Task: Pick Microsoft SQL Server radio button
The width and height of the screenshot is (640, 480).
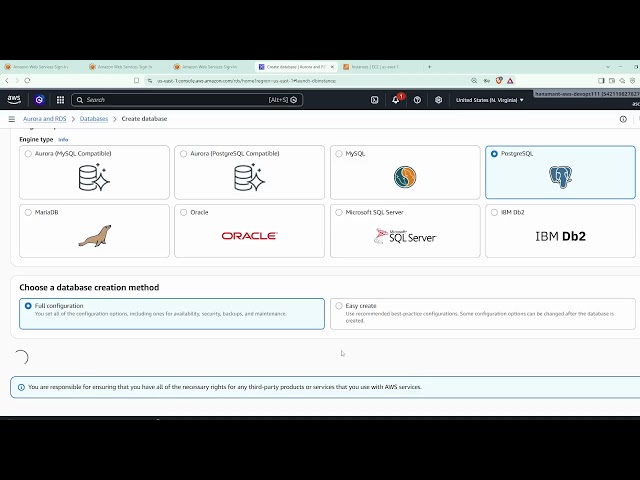Action: click(x=339, y=213)
